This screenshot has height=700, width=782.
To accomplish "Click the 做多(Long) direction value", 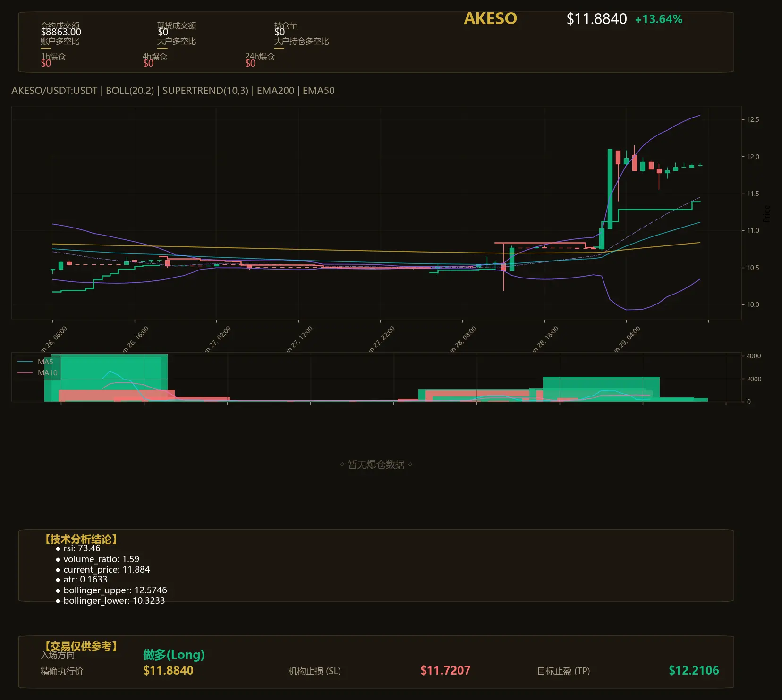I will 174,655.
